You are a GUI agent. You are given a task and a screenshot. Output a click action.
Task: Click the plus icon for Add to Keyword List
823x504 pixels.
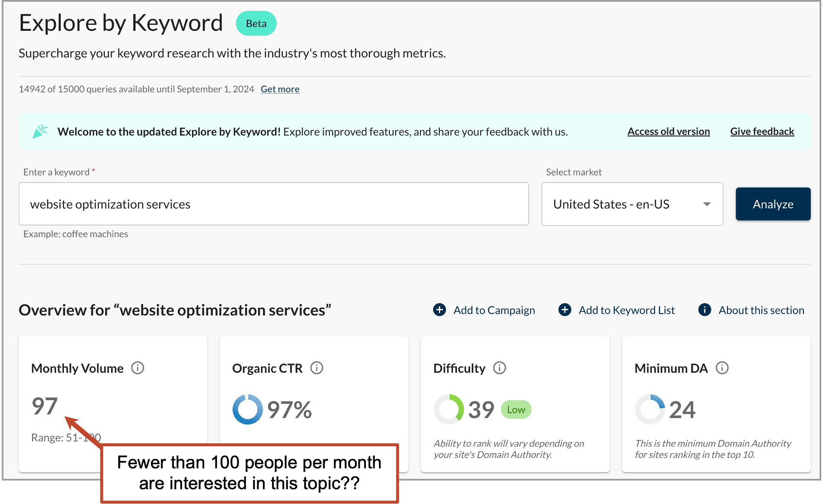565,310
